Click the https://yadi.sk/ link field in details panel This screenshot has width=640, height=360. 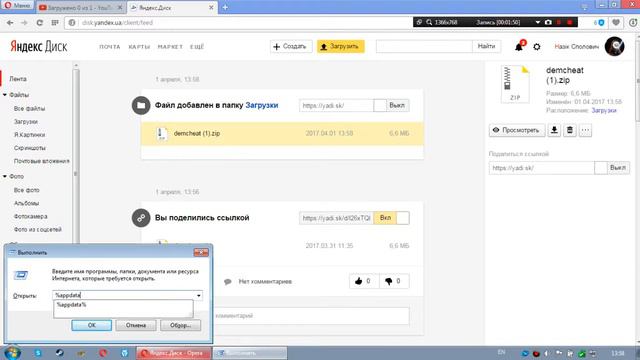click(542, 168)
